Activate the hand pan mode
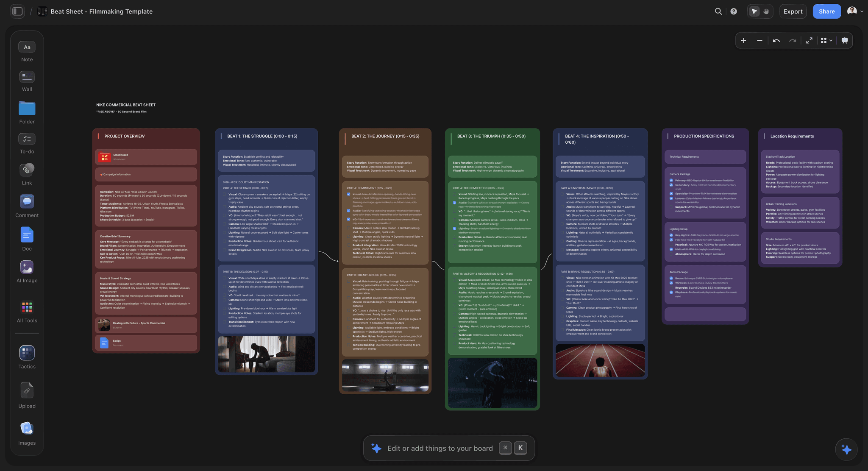Viewport: 868px width, 471px height. [x=766, y=11]
